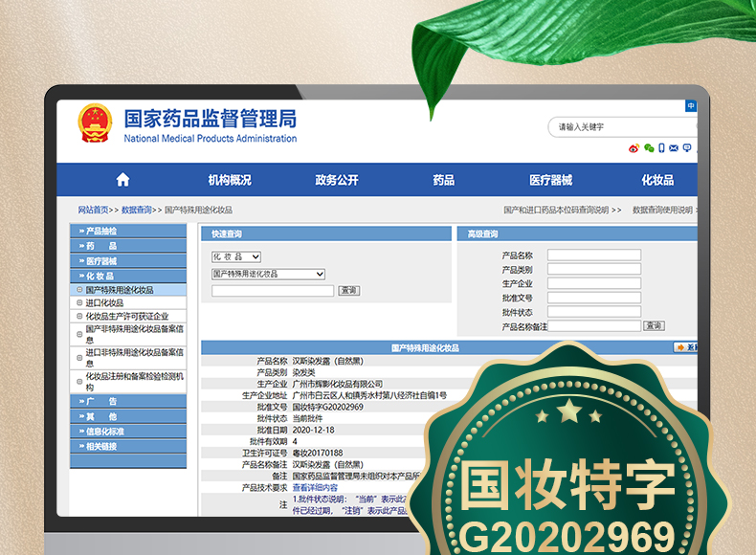Open 政务公开 navigation menu
This screenshot has height=555, width=756.
click(337, 180)
